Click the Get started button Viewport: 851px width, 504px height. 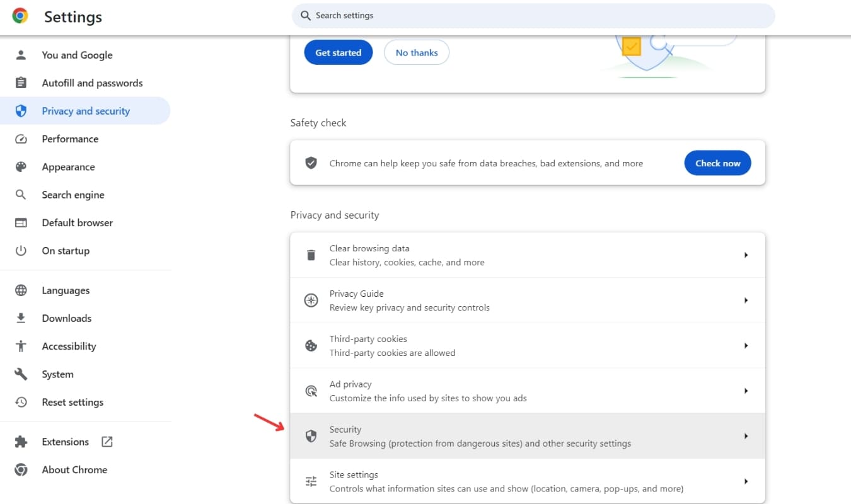click(339, 53)
